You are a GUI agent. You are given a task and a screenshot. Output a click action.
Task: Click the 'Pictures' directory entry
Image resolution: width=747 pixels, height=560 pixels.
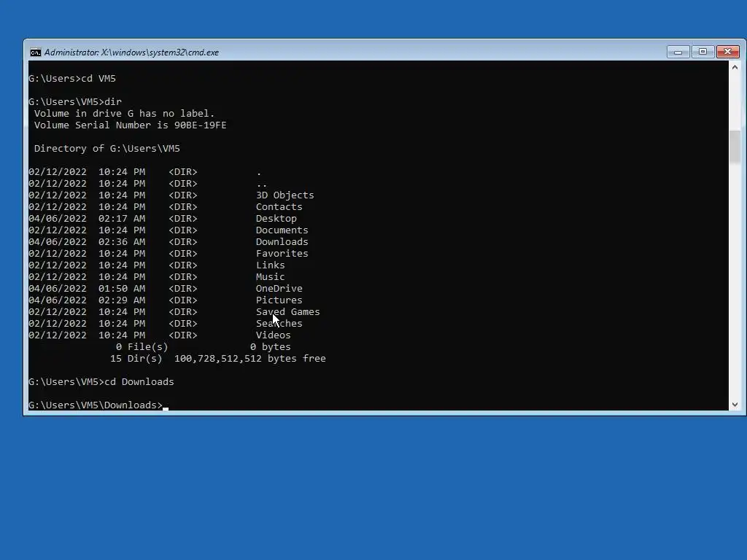point(279,300)
